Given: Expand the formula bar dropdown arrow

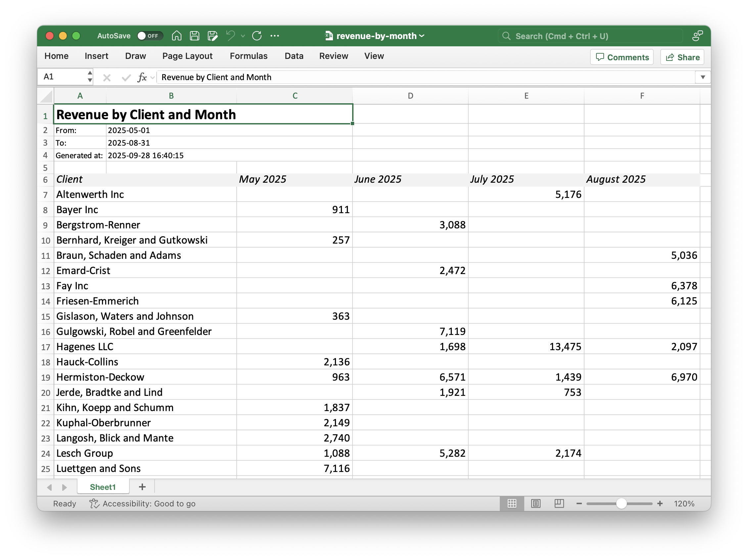Looking at the screenshot, I should tap(703, 77).
